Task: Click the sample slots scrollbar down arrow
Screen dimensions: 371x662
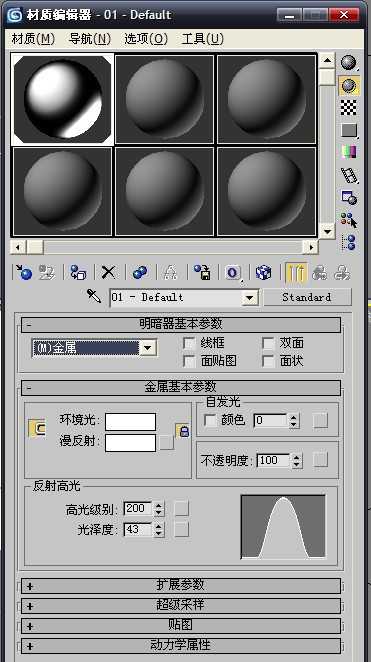Action: 327,231
